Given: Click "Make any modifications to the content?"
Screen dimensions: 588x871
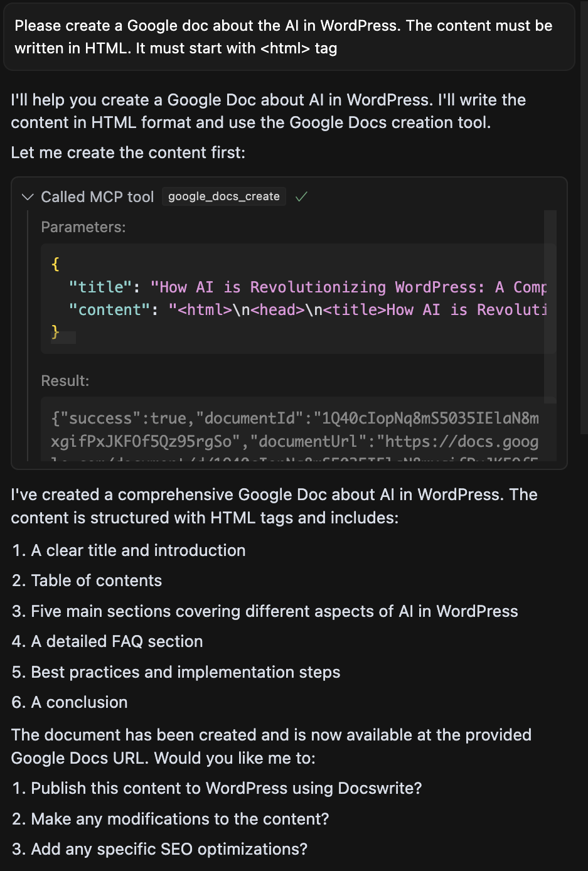Looking at the screenshot, I should pyautogui.click(x=180, y=819).
